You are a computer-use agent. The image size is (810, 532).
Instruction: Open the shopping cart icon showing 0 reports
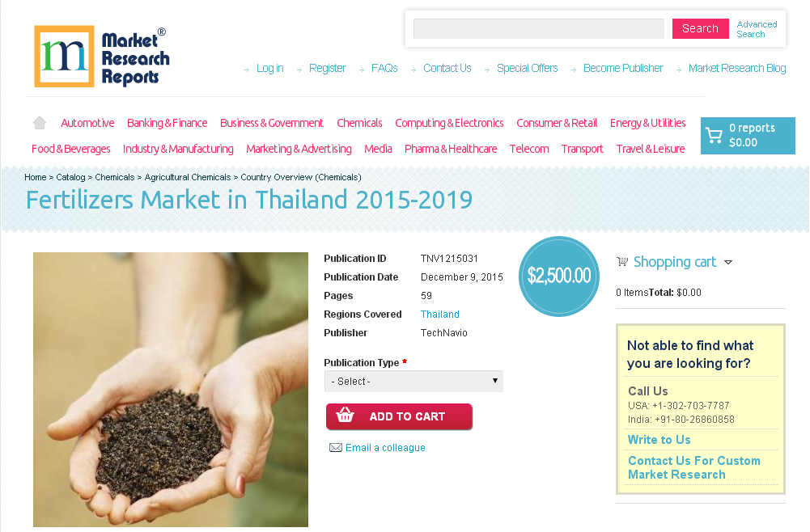coord(715,135)
